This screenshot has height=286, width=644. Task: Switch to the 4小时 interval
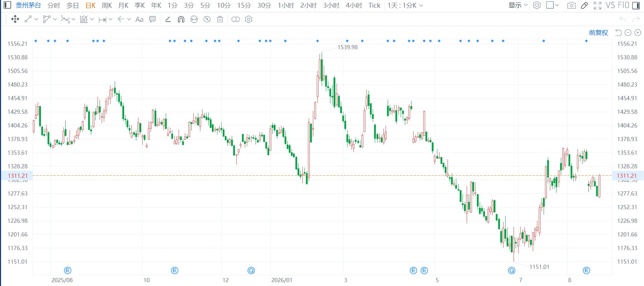354,6
